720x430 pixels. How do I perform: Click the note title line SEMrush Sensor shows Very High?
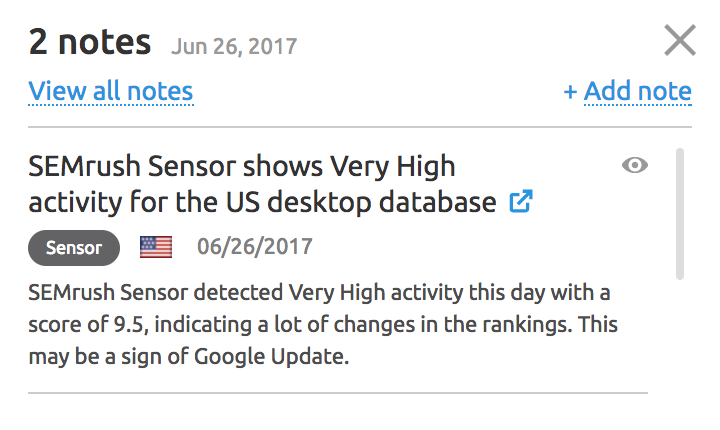(242, 166)
